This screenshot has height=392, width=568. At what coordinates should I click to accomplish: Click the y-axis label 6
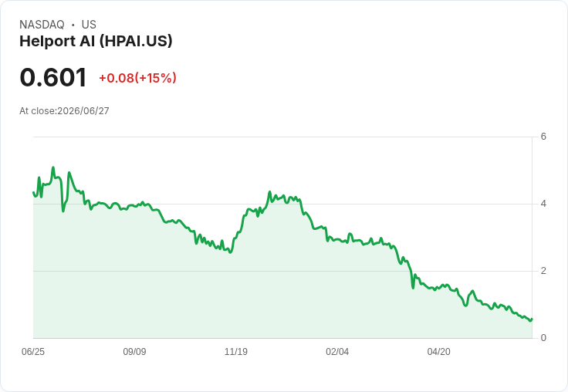pos(543,137)
